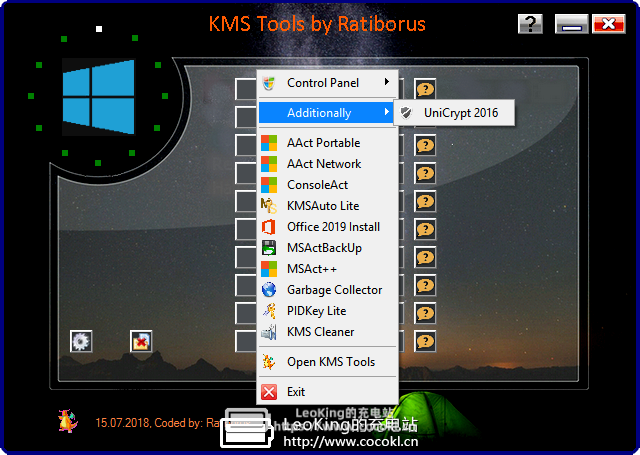
Task: Run KMS Cleaner
Action: pos(328,332)
